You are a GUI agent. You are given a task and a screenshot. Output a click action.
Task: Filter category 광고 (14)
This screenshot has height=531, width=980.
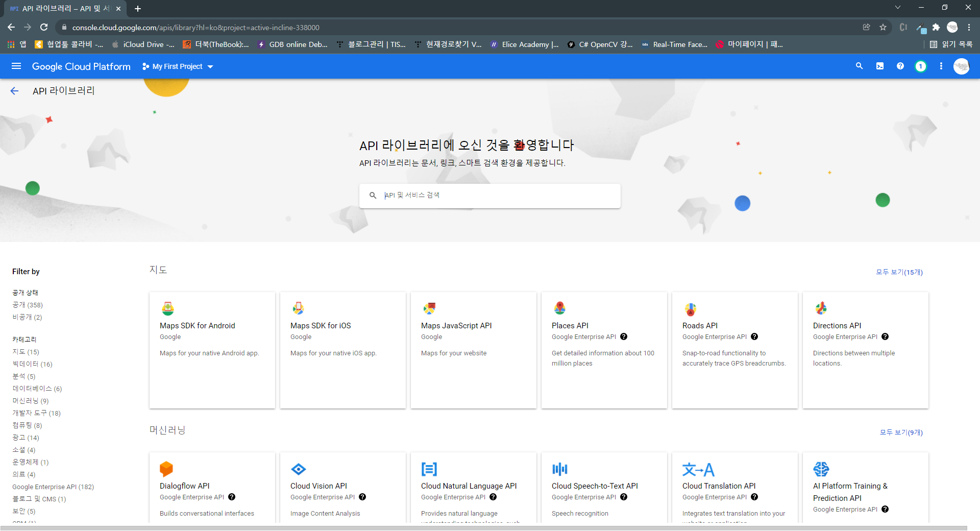pos(26,438)
